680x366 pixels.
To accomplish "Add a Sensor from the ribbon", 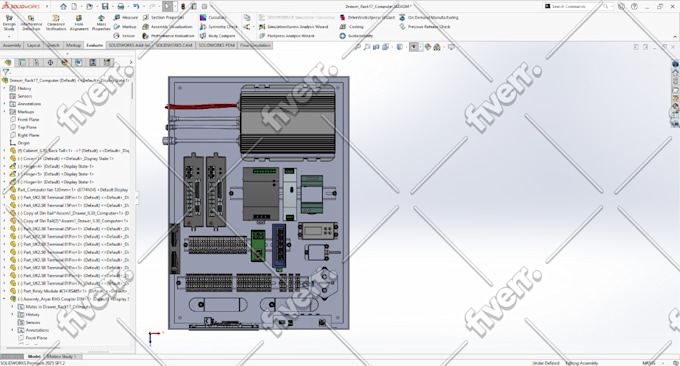I will (124, 36).
